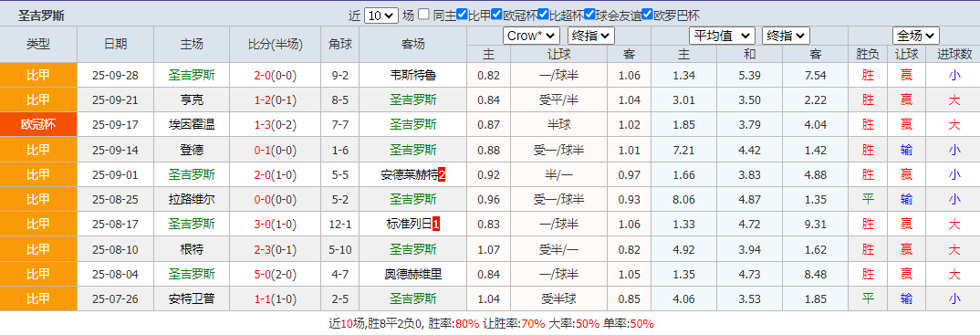Image resolution: width=980 pixels, height=335 pixels.
Task: Click the 欧冠杯 type cell
Action: tap(38, 125)
